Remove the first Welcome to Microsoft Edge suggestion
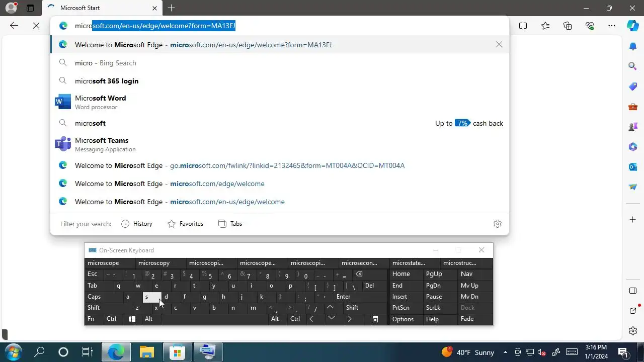The height and width of the screenshot is (362, 644). tap(499, 45)
